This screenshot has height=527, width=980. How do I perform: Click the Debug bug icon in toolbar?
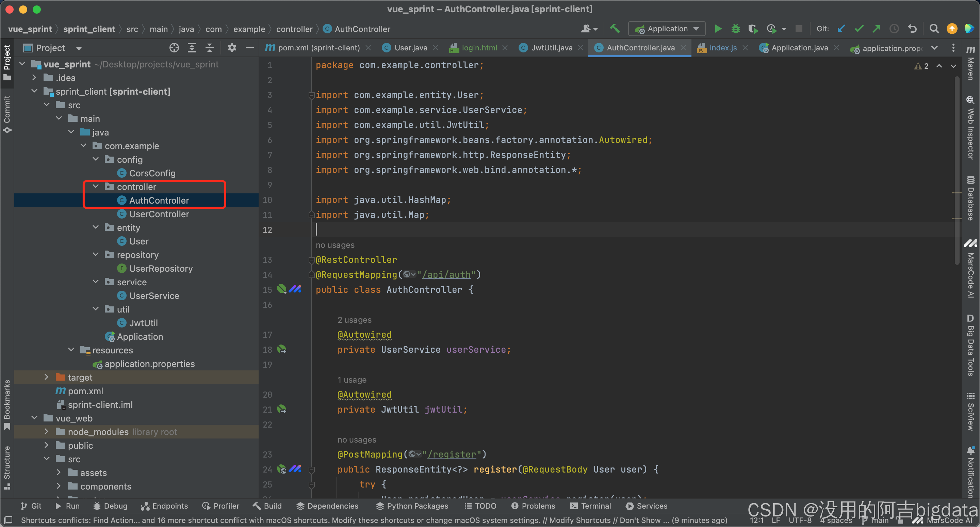point(735,29)
